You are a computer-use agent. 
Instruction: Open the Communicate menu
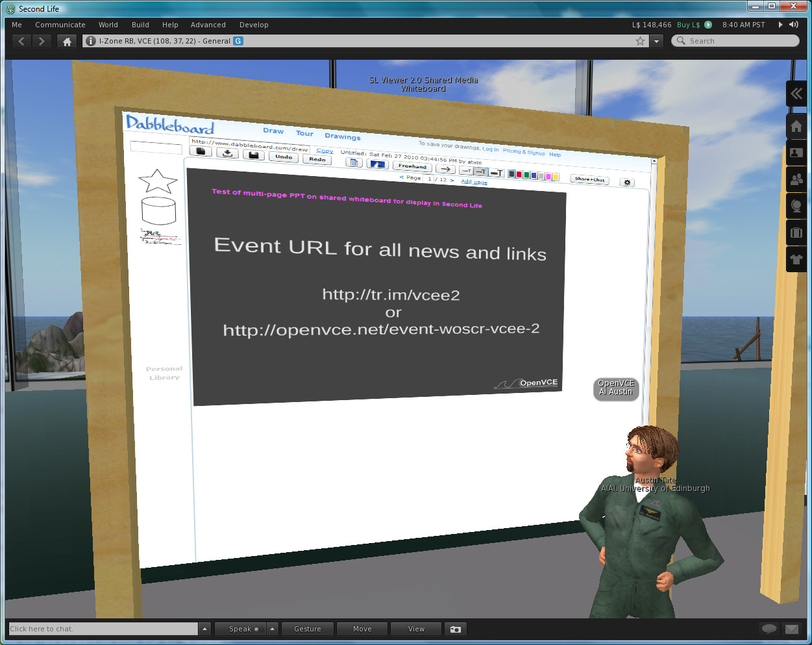60,25
